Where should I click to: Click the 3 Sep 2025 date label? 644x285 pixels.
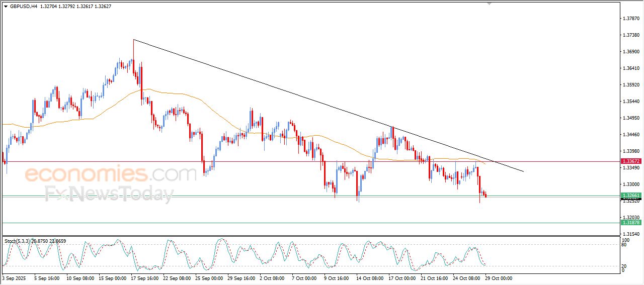pyautogui.click(x=14, y=277)
